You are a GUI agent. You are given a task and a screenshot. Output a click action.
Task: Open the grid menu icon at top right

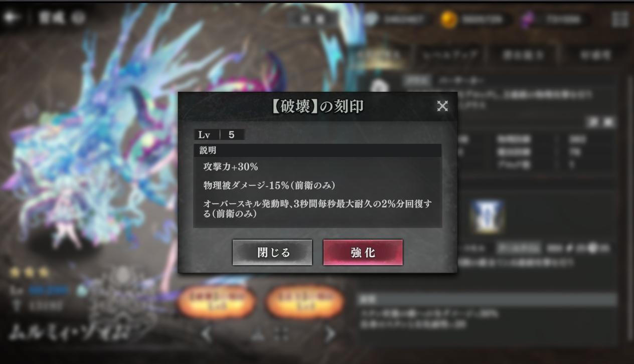pyautogui.click(x=620, y=19)
